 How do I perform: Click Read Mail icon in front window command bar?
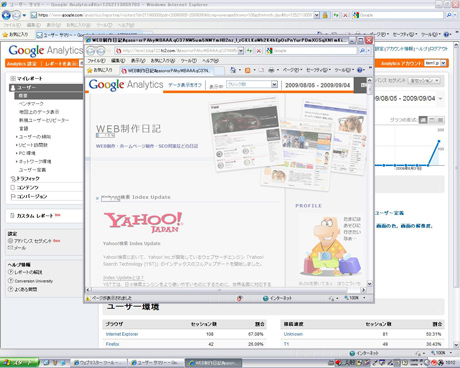click(261, 70)
